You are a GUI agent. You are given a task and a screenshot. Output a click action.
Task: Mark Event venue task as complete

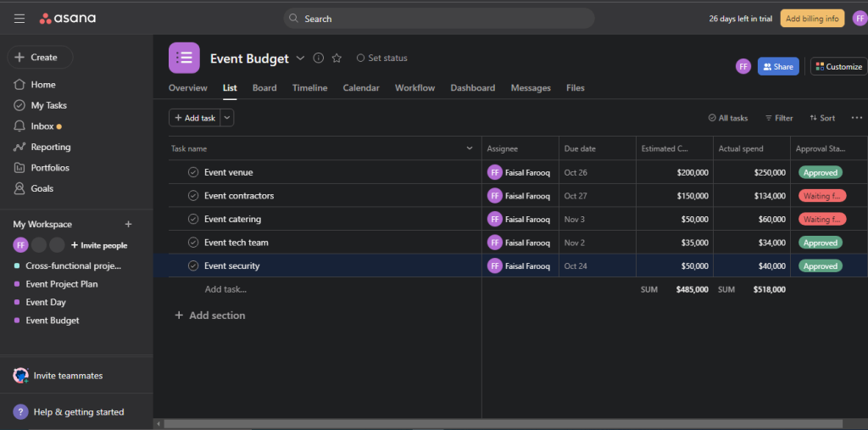193,172
